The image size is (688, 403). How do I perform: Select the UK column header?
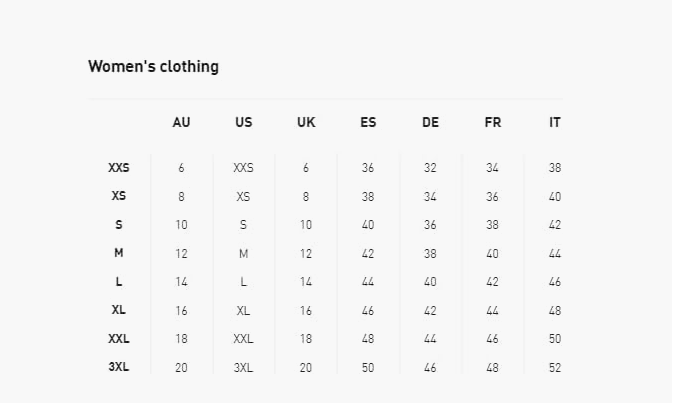click(306, 123)
